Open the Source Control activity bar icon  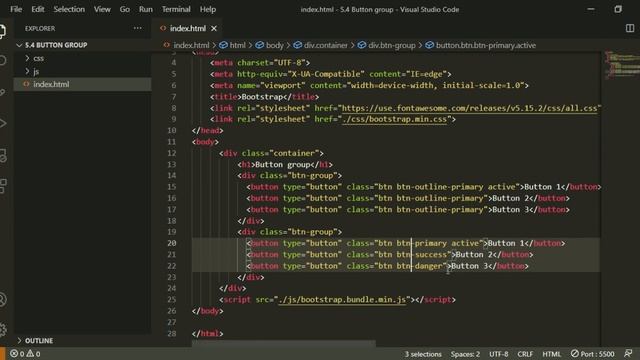[2, 93]
